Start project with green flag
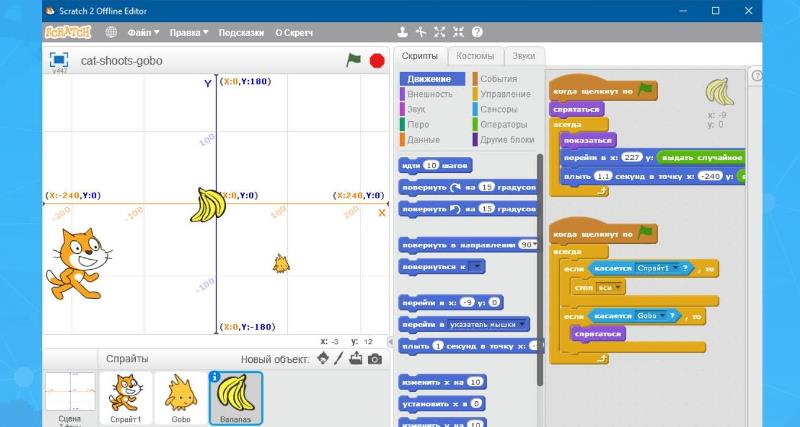 353,60
